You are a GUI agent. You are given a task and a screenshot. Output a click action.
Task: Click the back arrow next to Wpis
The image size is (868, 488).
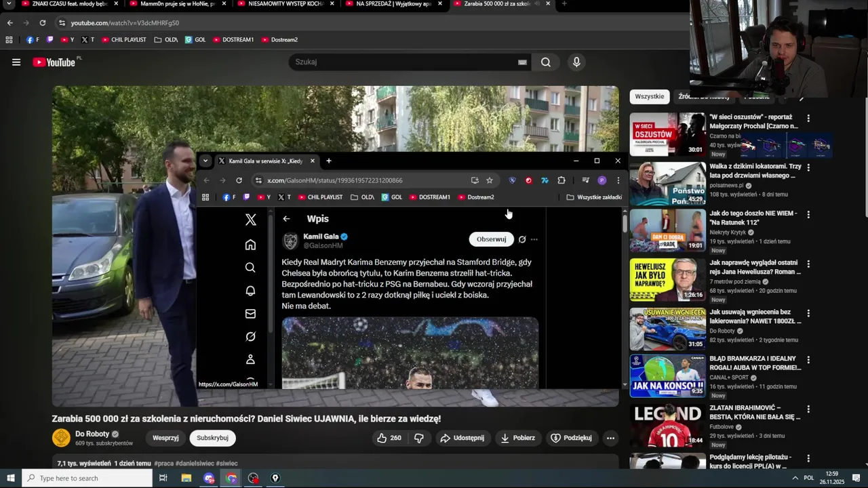(x=286, y=219)
